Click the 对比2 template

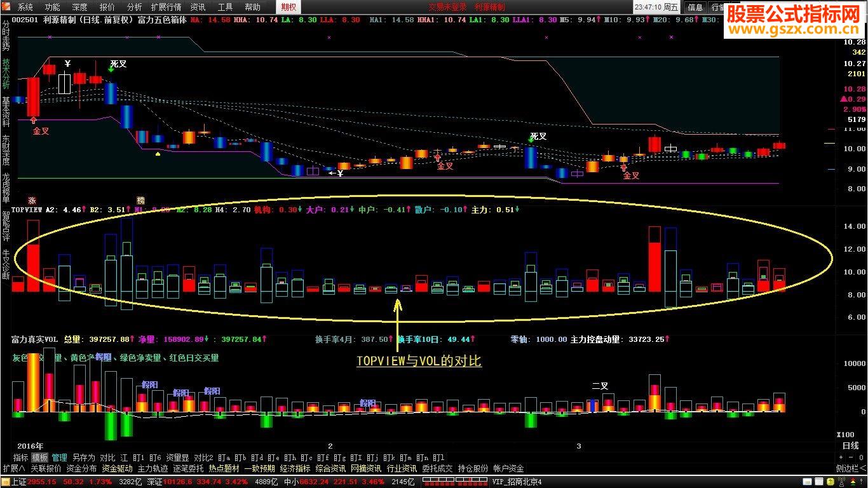[x=203, y=457]
